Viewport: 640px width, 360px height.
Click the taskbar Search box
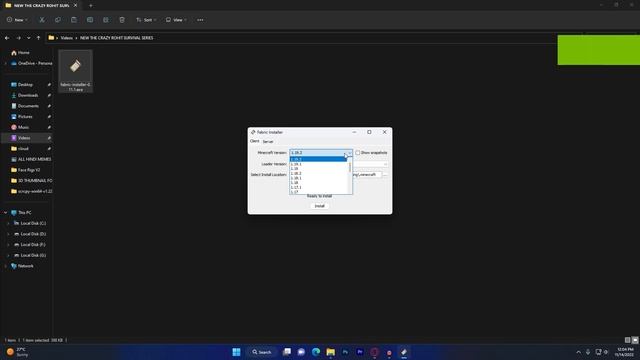point(262,352)
